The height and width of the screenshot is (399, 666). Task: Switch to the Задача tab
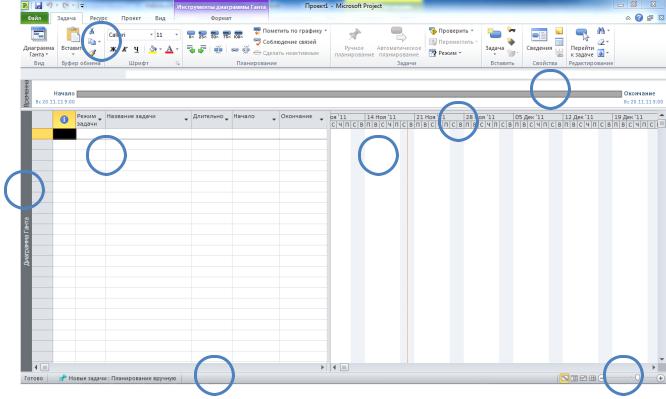click(x=66, y=18)
